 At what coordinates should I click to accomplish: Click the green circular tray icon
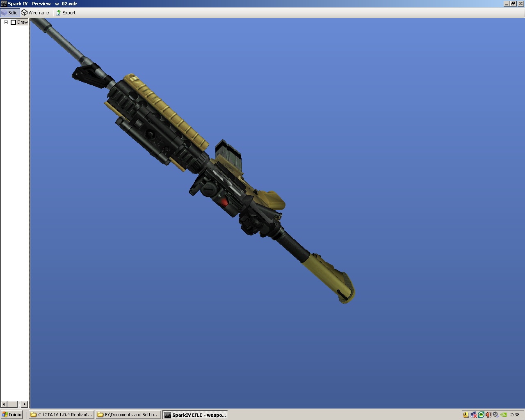(x=481, y=415)
